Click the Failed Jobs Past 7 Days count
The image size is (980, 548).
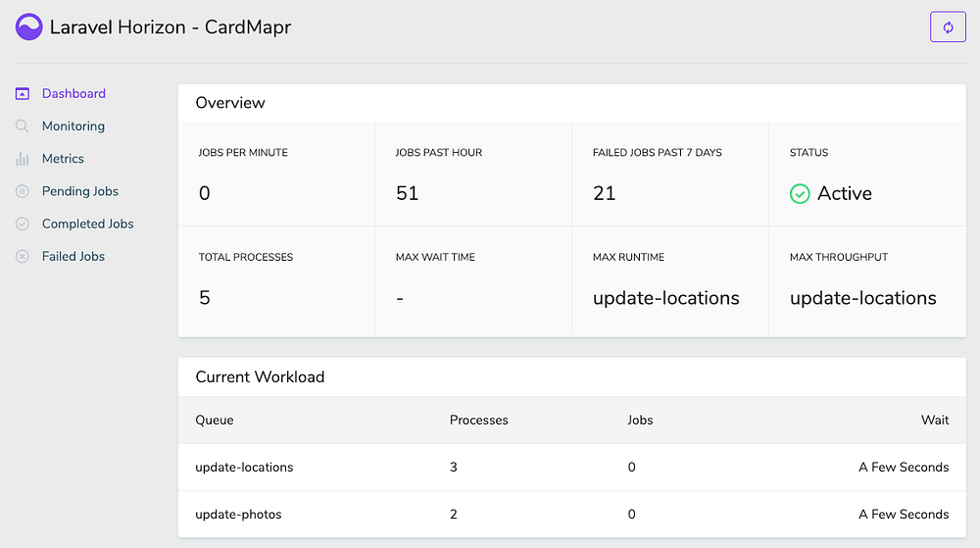point(605,194)
